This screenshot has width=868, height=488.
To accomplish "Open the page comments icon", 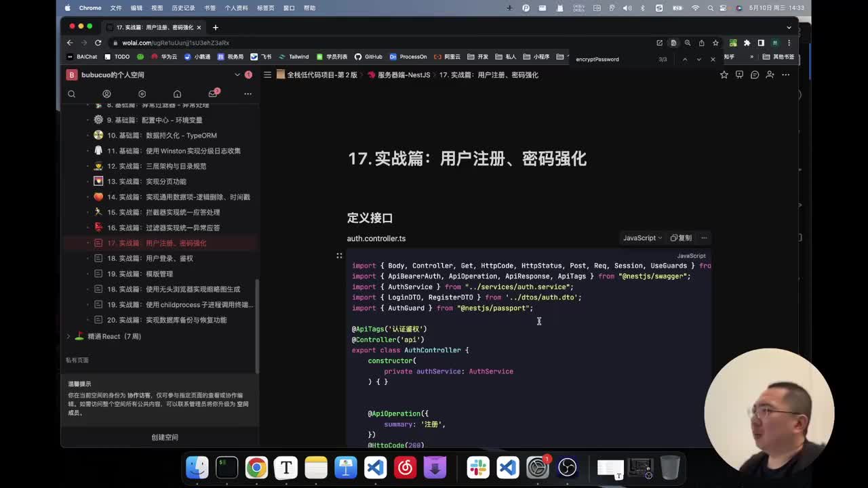I will [x=755, y=75].
